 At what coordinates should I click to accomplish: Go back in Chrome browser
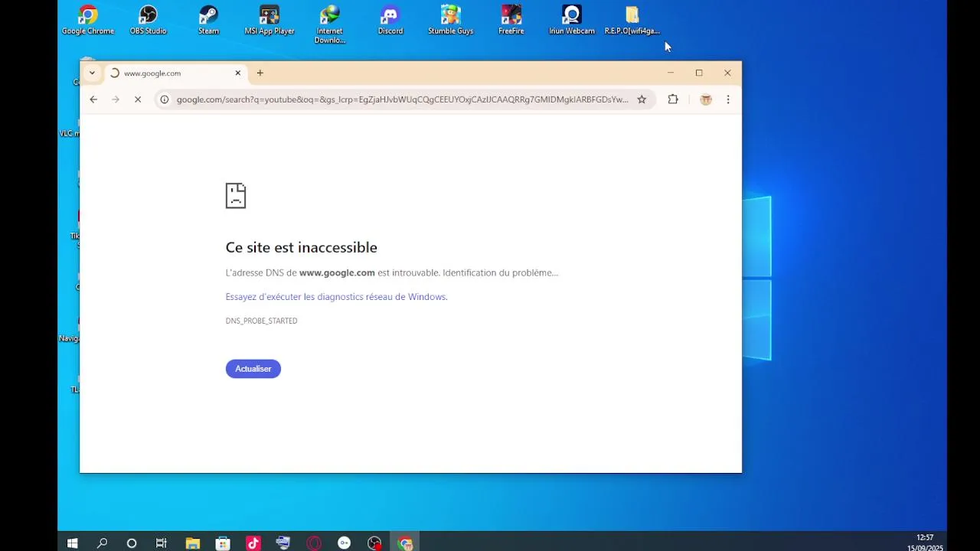click(93, 99)
